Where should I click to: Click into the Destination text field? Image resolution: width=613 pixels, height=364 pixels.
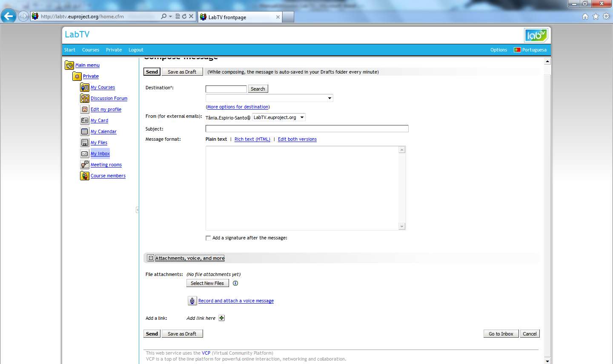click(226, 89)
